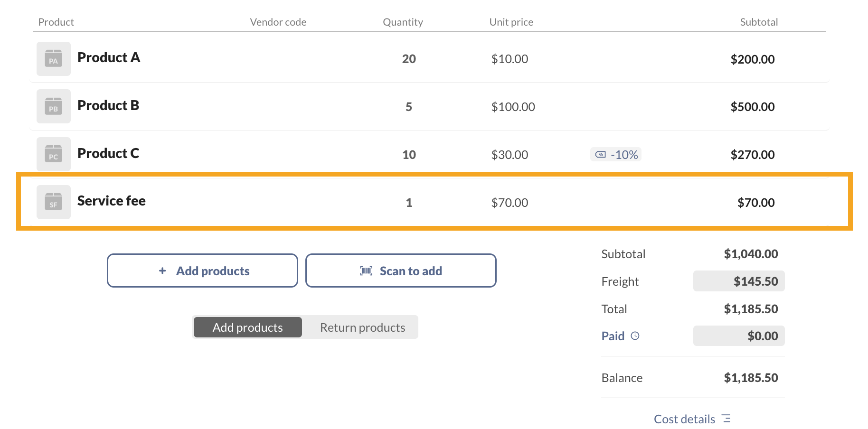Click the Cost details list icon
868x429 pixels.
pos(726,419)
